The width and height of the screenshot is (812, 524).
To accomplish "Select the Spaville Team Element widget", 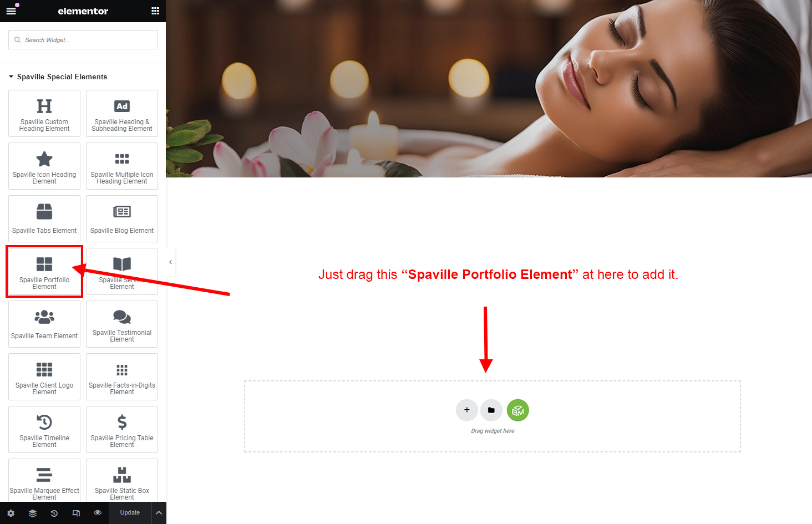I will [x=44, y=324].
